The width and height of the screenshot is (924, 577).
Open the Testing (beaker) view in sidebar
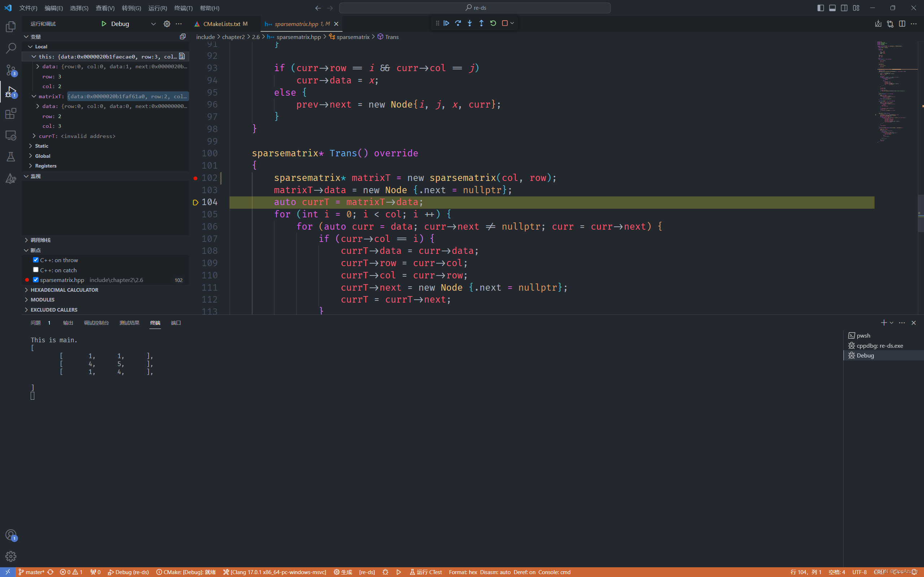tap(11, 156)
